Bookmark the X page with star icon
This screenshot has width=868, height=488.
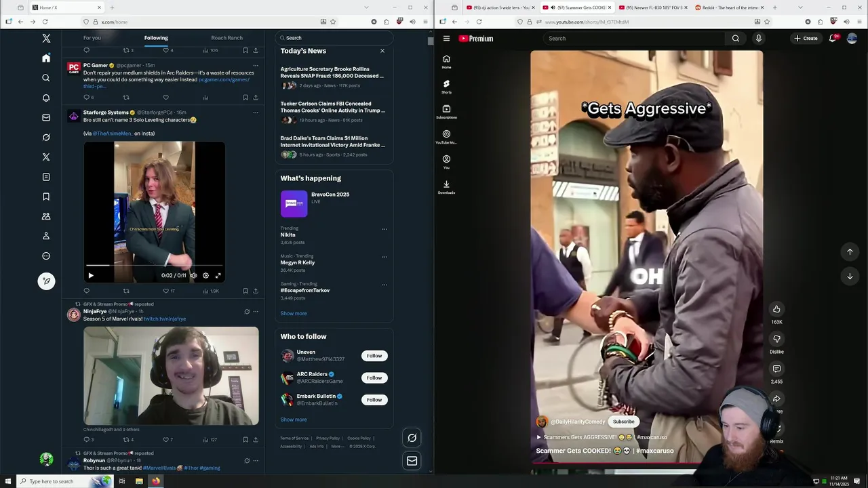(333, 22)
